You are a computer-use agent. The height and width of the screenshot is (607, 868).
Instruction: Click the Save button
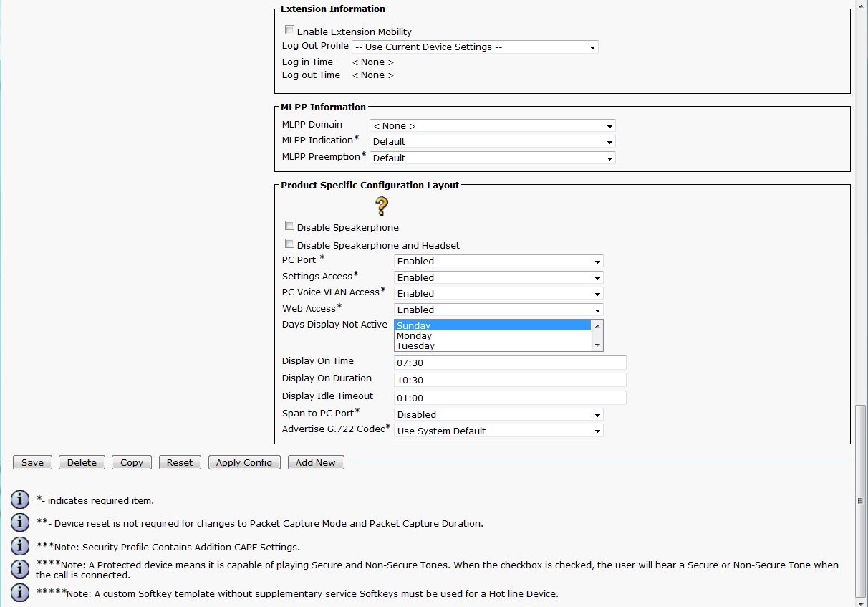(x=32, y=463)
